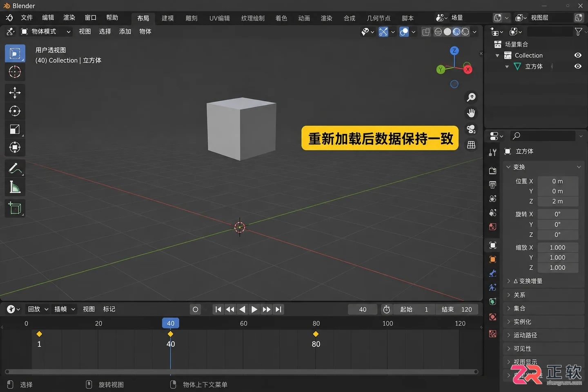Switch to wireframe shading
Image resolution: width=588 pixels, height=392 pixels.
438,31
